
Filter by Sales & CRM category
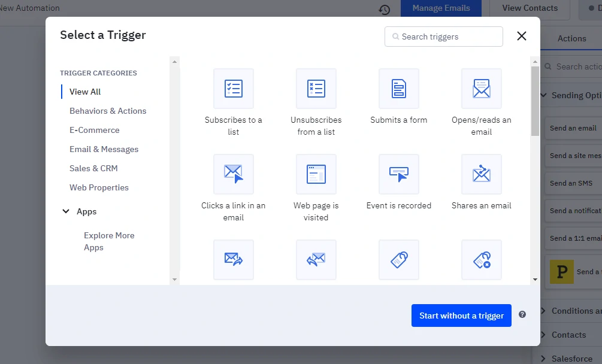coord(93,168)
